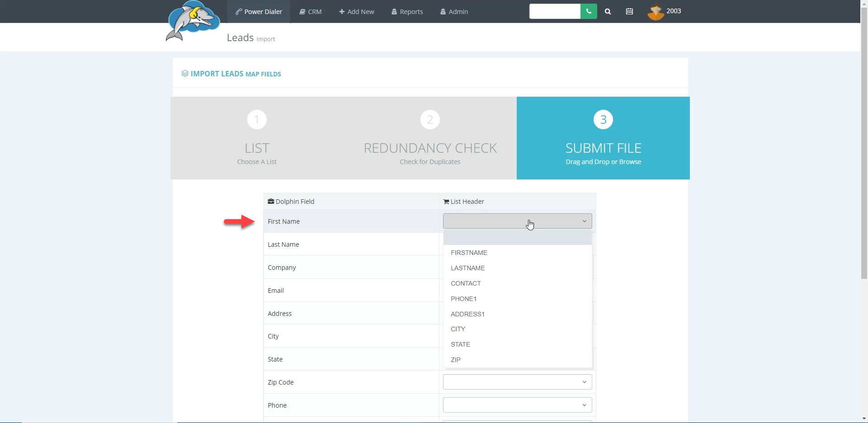Click the phone number input field
The height and width of the screenshot is (423, 868).
555,11
